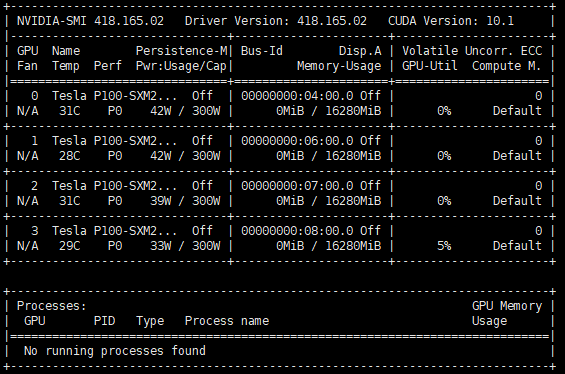
Task: Click the GPU Memory header text
Action: 507,306
